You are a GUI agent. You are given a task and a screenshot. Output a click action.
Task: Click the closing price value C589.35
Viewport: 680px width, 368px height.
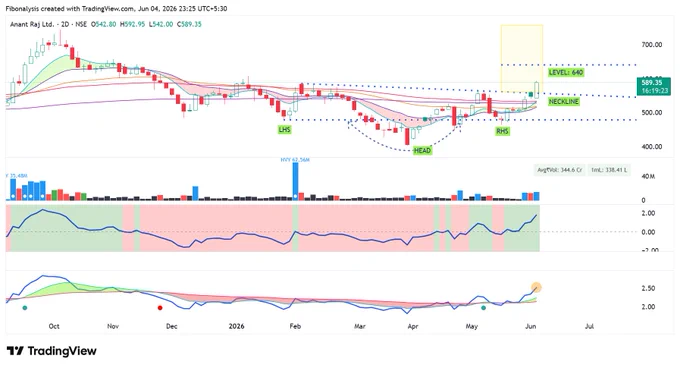click(x=189, y=24)
